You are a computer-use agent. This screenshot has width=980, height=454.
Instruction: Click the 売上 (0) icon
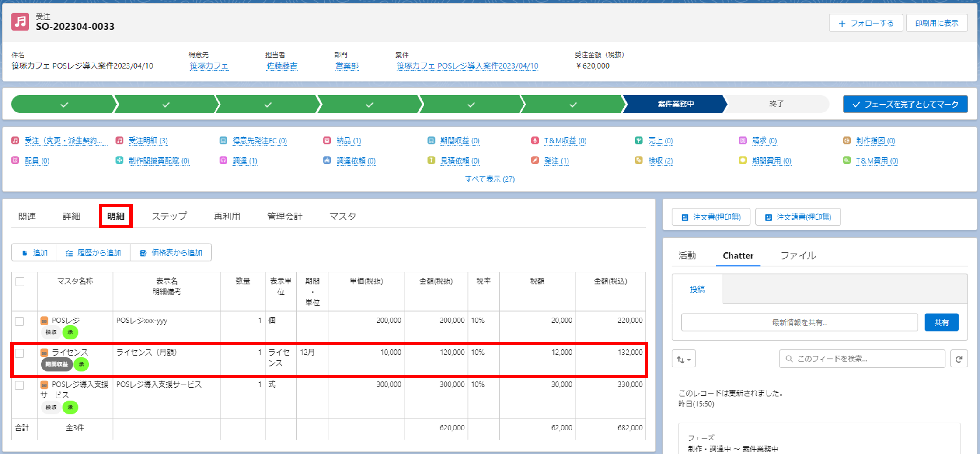tap(639, 141)
